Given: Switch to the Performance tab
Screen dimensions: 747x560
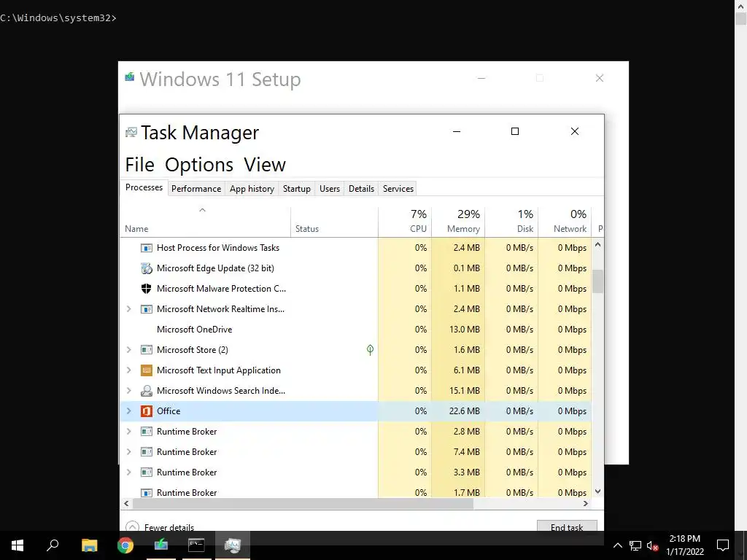Looking at the screenshot, I should 196,189.
